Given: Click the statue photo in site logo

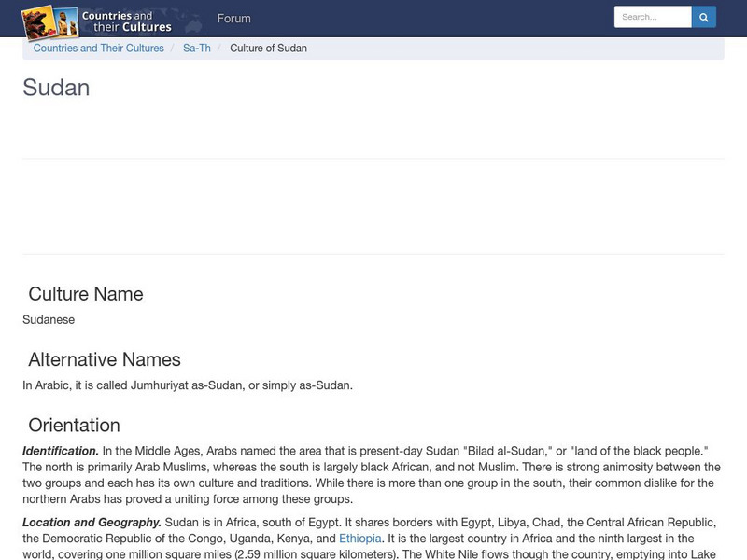Looking at the screenshot, I should (x=66, y=21).
